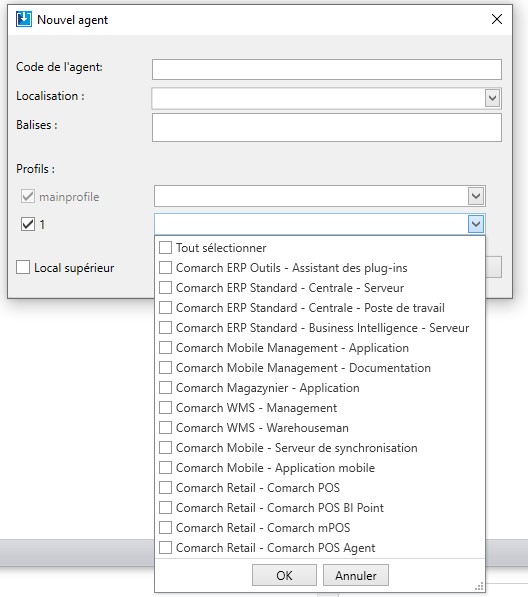Check the Tout sélectionner checkbox

pyautogui.click(x=165, y=247)
